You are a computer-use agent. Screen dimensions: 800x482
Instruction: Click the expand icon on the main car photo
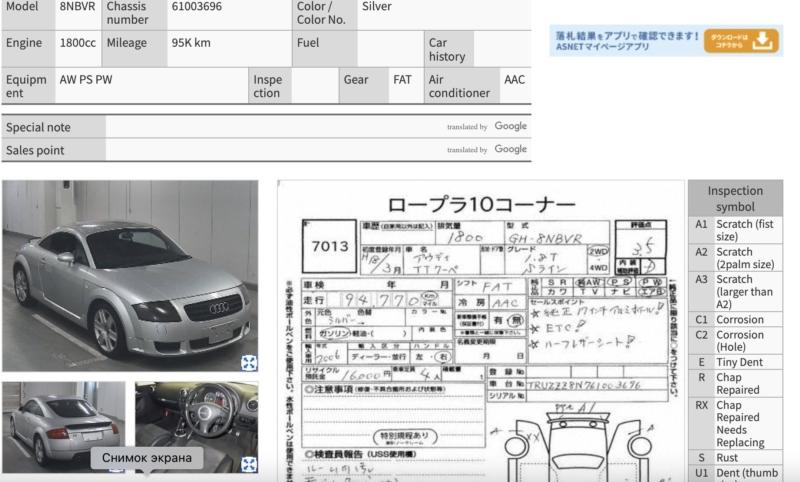click(x=248, y=363)
